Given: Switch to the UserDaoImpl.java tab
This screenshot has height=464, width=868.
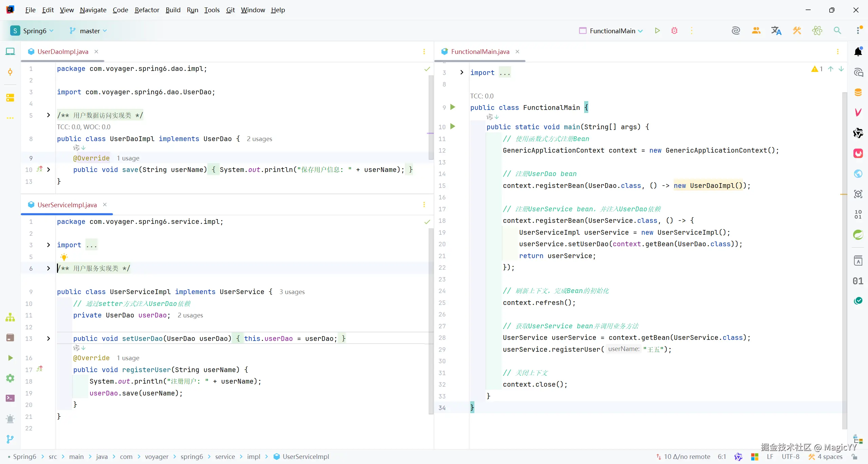Looking at the screenshot, I should pyautogui.click(x=63, y=52).
